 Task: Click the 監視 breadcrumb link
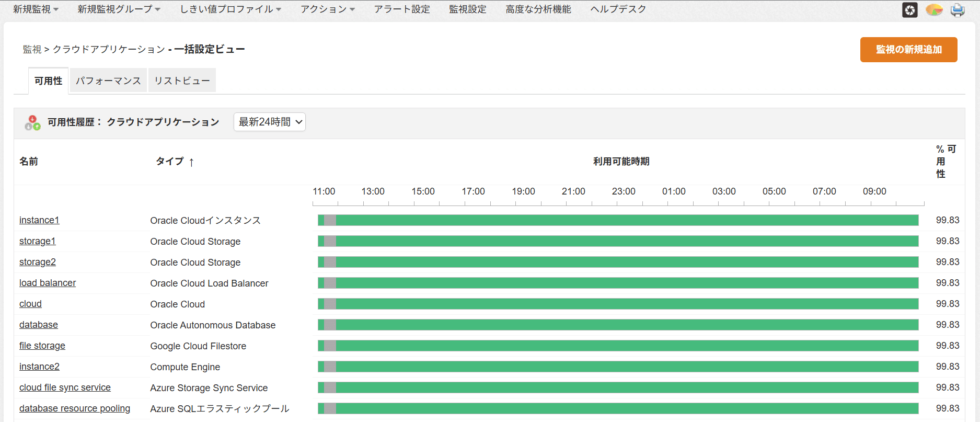click(32, 49)
